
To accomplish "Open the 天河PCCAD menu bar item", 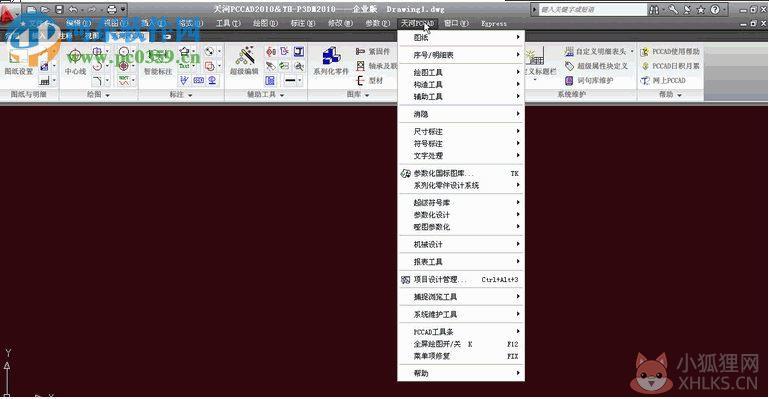I will click(417, 23).
